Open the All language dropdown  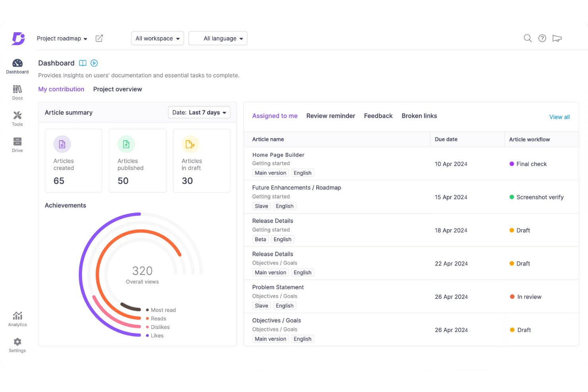tap(218, 39)
